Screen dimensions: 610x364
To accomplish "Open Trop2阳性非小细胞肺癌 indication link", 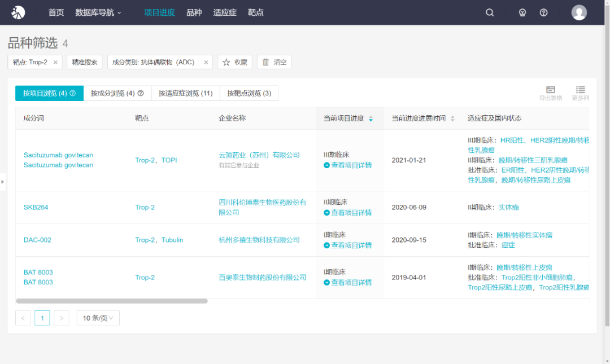I will pos(537,277).
